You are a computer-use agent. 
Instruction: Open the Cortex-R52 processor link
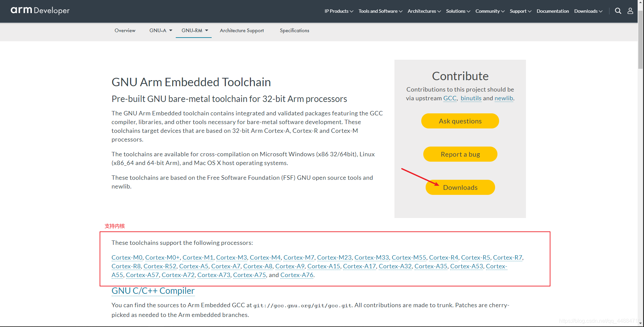coord(160,266)
